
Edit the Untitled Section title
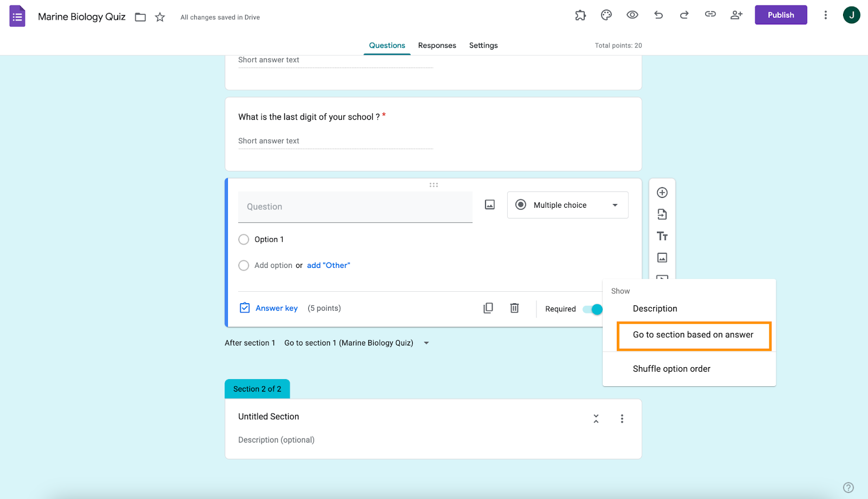click(269, 417)
